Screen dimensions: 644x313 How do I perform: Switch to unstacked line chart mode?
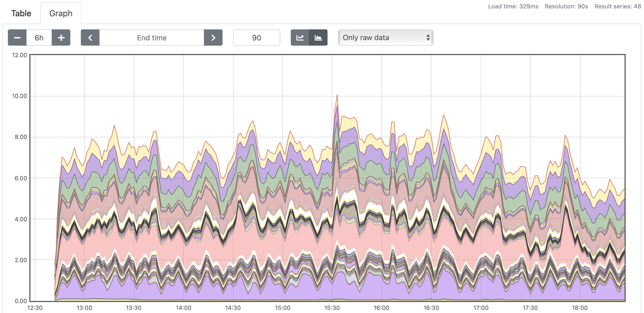300,37
